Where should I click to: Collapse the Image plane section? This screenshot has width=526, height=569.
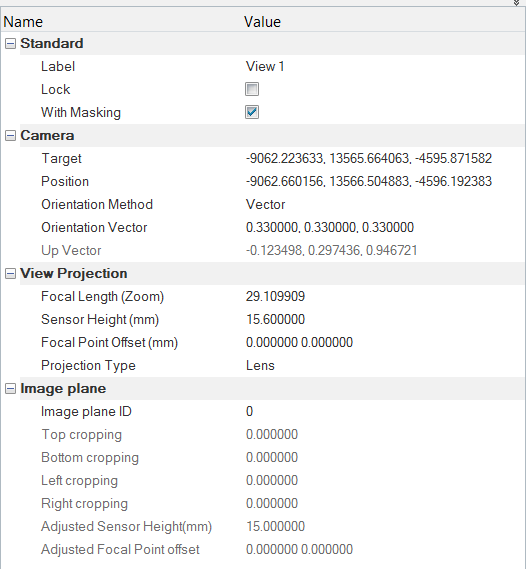11,389
